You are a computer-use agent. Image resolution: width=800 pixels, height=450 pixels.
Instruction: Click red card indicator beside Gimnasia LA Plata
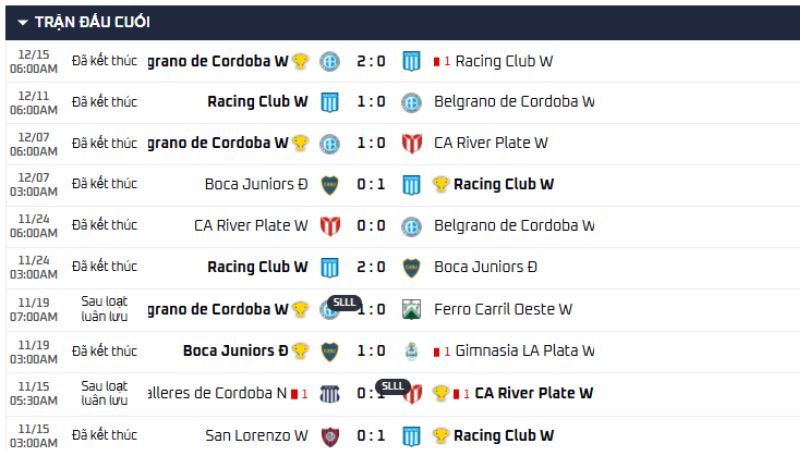click(x=437, y=351)
